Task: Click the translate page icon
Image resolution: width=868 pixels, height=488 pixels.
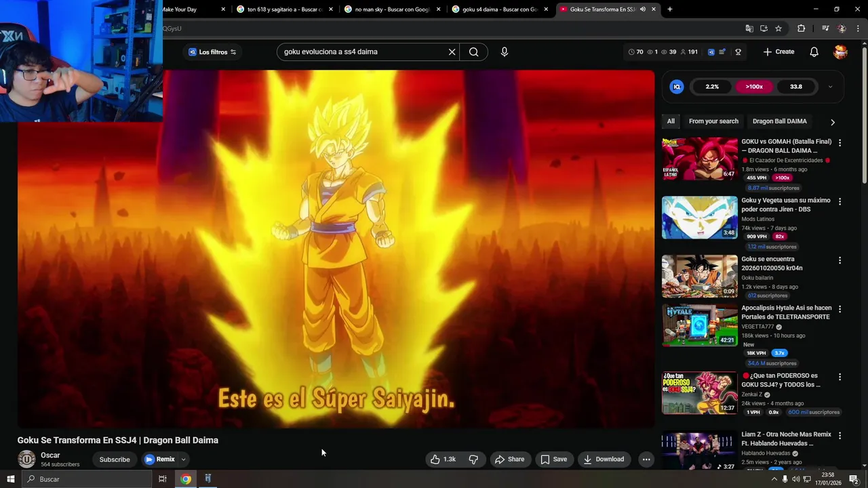Action: click(749, 28)
